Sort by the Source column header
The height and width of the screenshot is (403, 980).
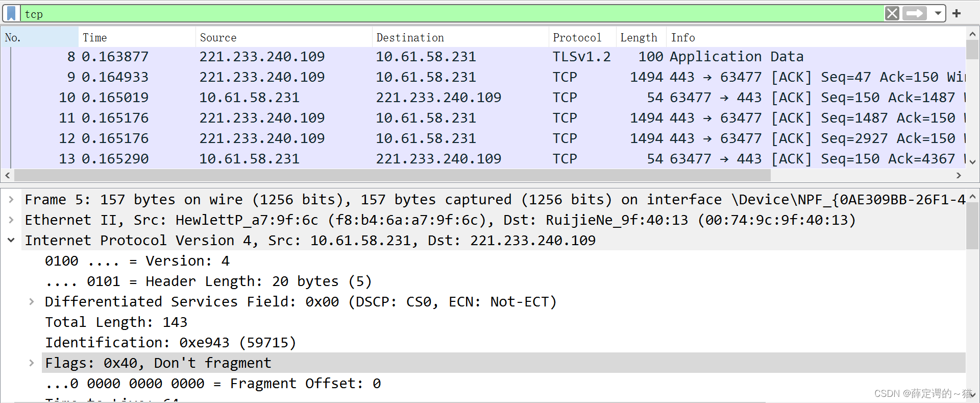tap(284, 37)
